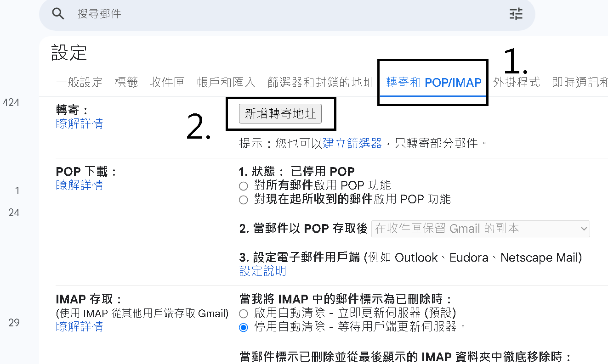Open search options filter icon

click(x=516, y=14)
